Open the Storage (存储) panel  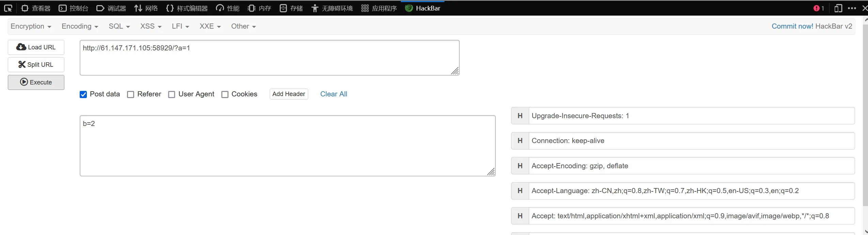[x=291, y=8]
